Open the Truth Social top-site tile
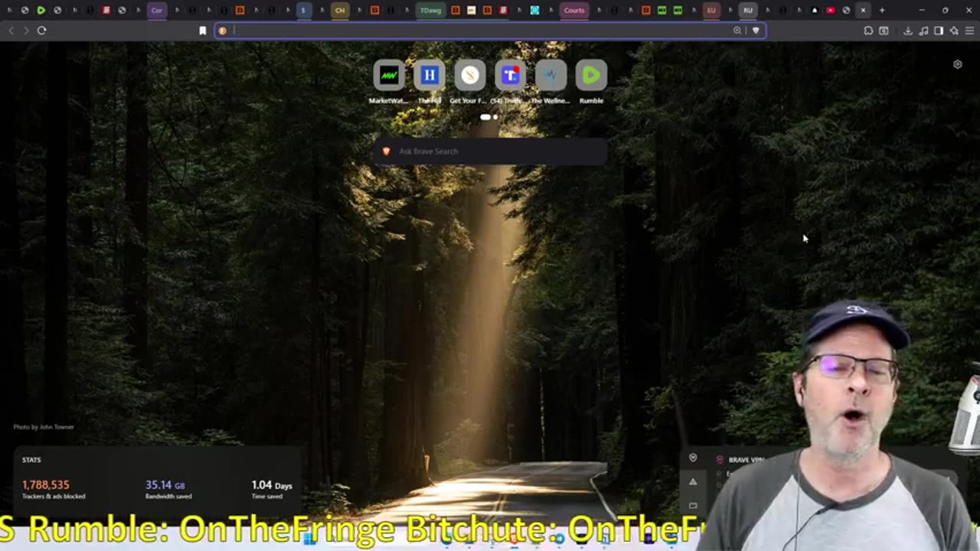 click(510, 82)
